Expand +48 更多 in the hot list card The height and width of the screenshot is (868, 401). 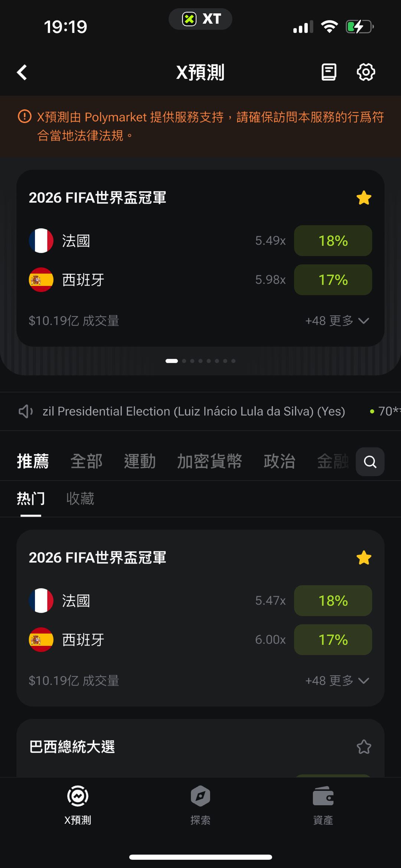337,680
